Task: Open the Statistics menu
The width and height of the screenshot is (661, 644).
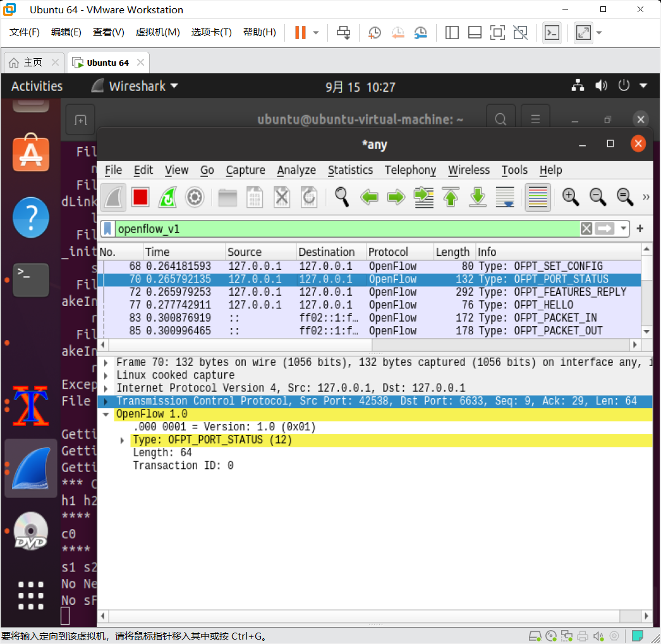Action: tap(350, 170)
